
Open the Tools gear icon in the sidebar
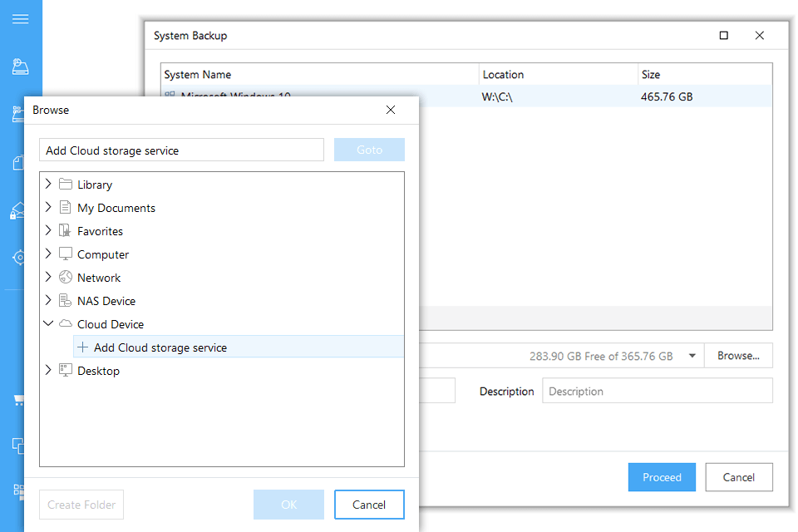(20, 258)
